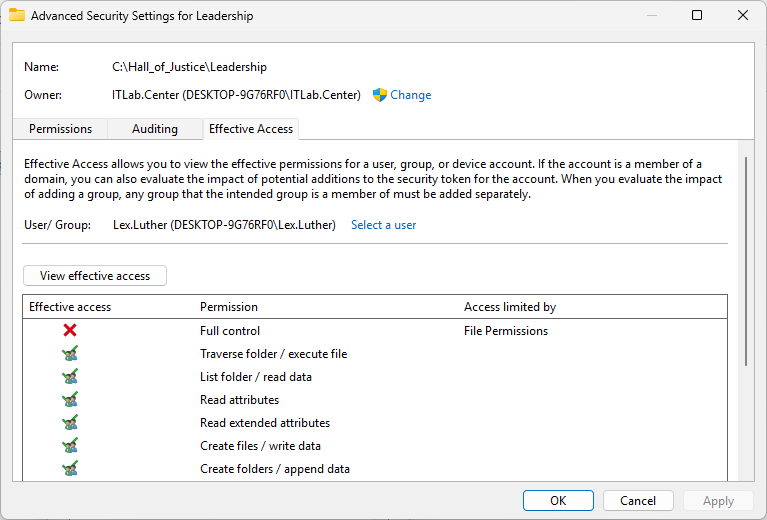
Task: Click the allowed icon for List folder permission
Action: (x=70, y=377)
